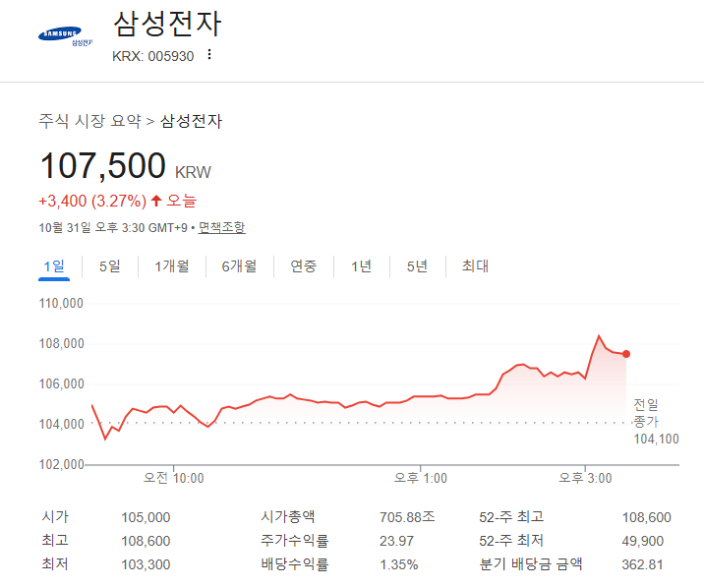Select the 연중 range tab
The image size is (704, 588).
coord(304,266)
